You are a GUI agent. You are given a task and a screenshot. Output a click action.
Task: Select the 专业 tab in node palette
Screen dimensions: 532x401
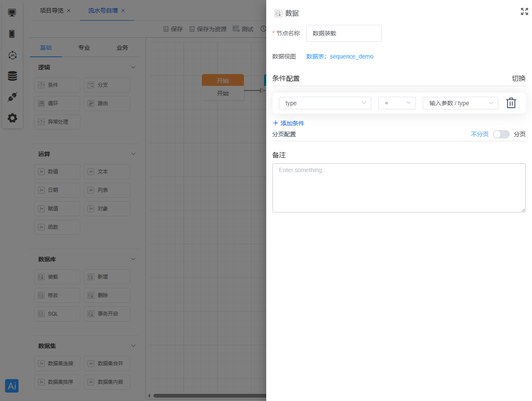click(x=84, y=48)
